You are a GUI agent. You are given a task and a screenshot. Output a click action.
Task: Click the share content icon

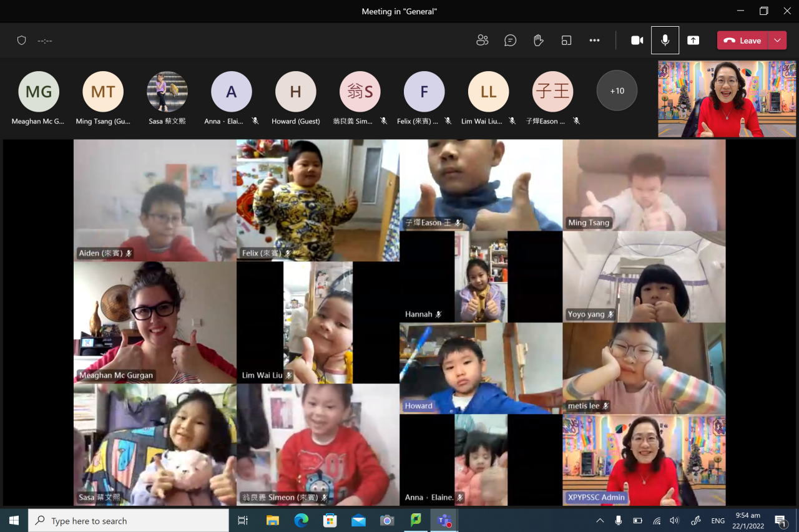(693, 41)
